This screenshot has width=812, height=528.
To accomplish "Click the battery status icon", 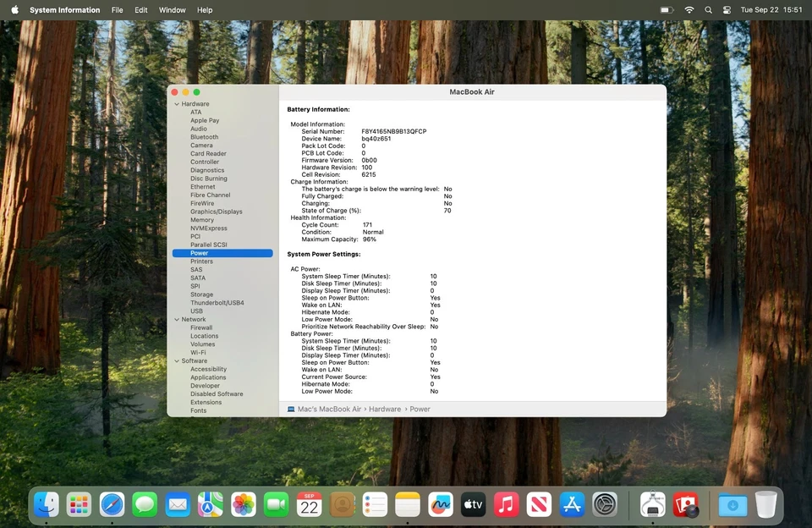I will 667,10.
